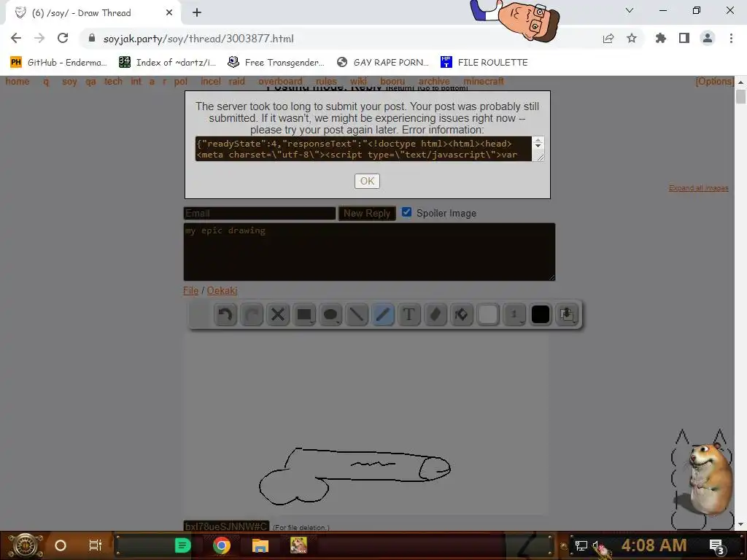Viewport: 747px width, 560px height.
Task: Open the raid board link
Action: [x=237, y=82]
